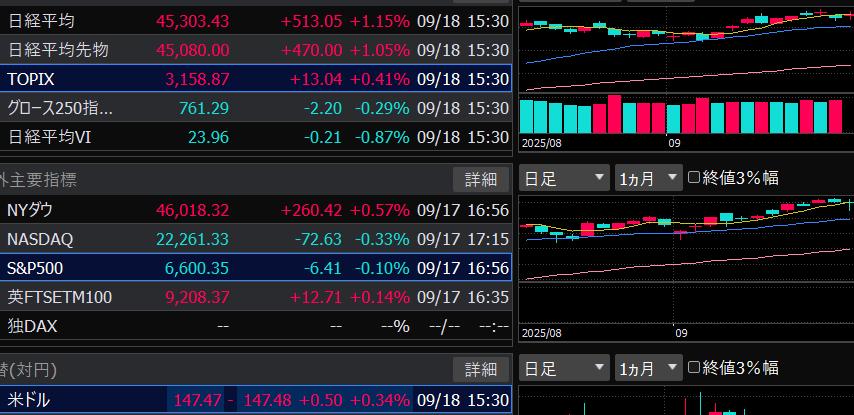Select the グロース250指数 row
The image size is (854, 415).
coord(255,108)
